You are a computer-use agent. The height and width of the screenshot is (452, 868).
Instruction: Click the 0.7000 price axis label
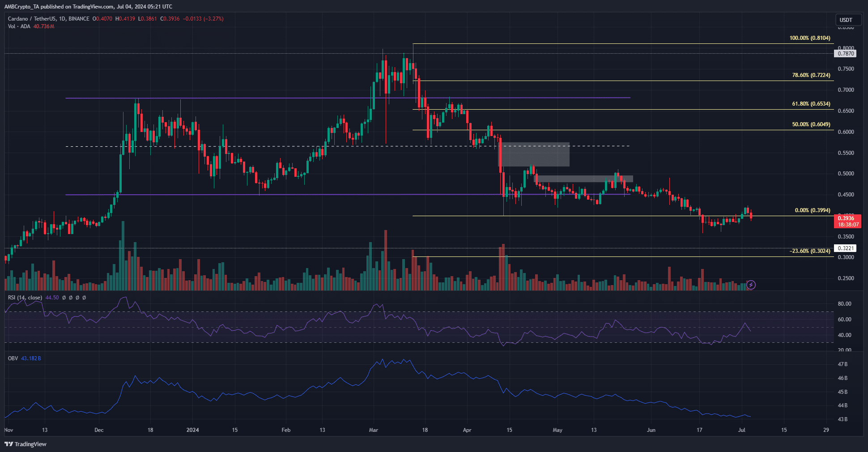coord(846,90)
